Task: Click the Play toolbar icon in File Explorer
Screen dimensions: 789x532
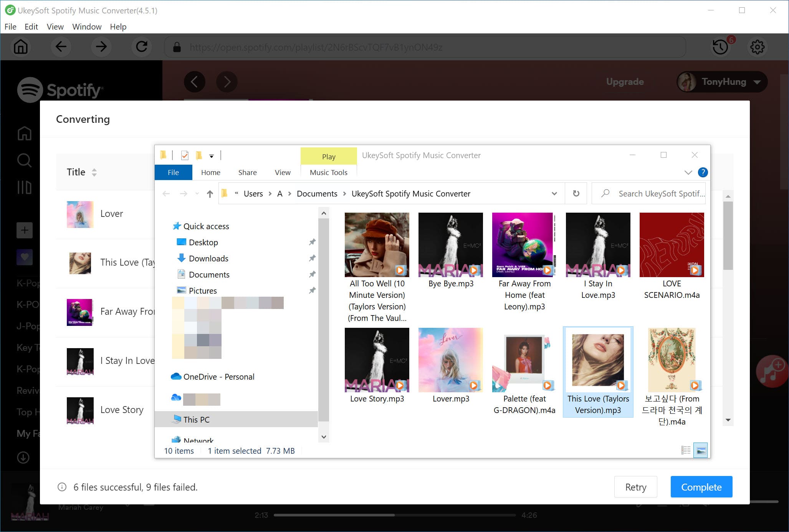Action: pos(329,155)
